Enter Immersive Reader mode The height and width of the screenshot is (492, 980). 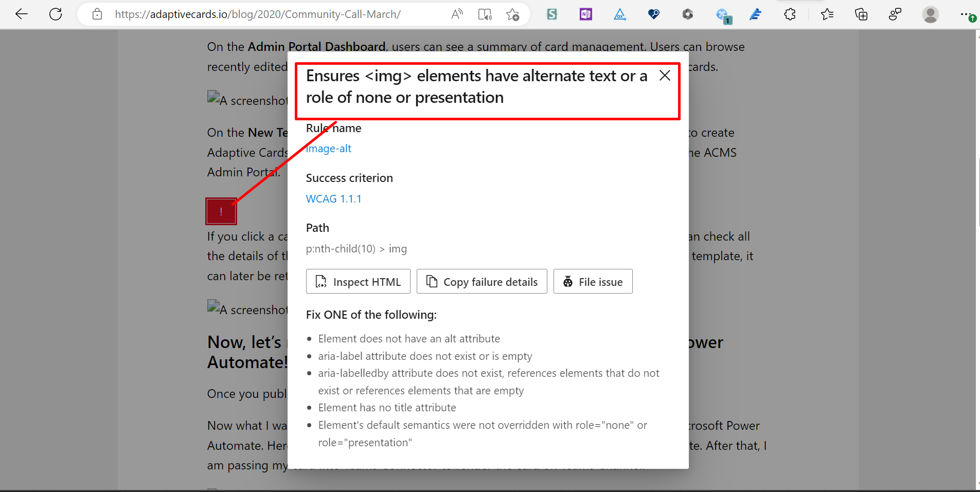click(485, 14)
